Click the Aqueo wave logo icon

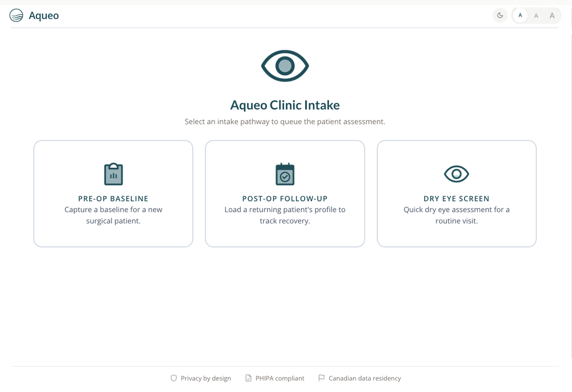pyautogui.click(x=16, y=15)
